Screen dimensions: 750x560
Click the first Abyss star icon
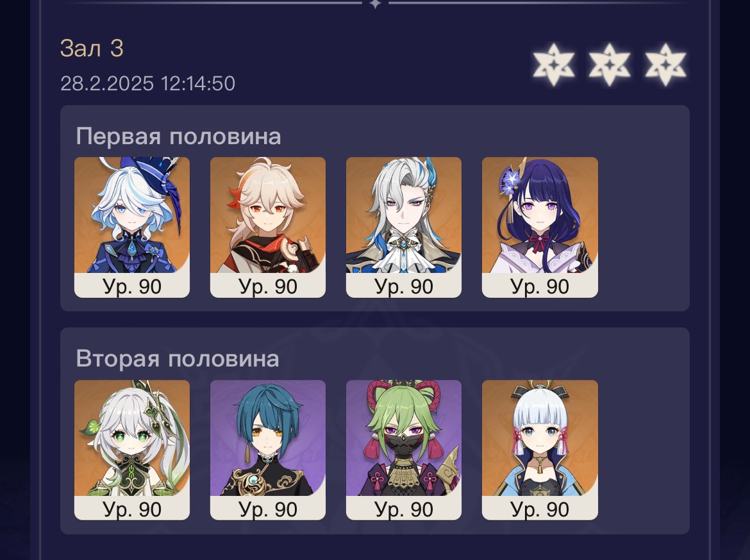(x=553, y=65)
